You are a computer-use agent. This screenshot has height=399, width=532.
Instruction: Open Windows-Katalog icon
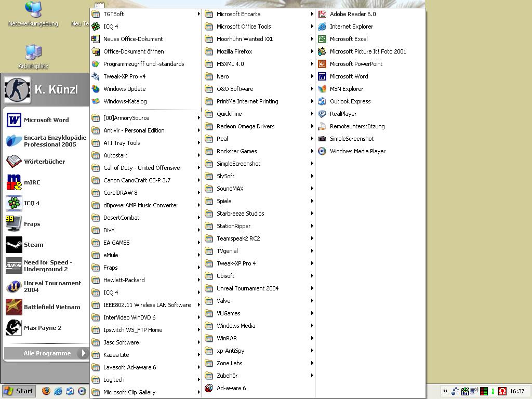click(x=96, y=101)
